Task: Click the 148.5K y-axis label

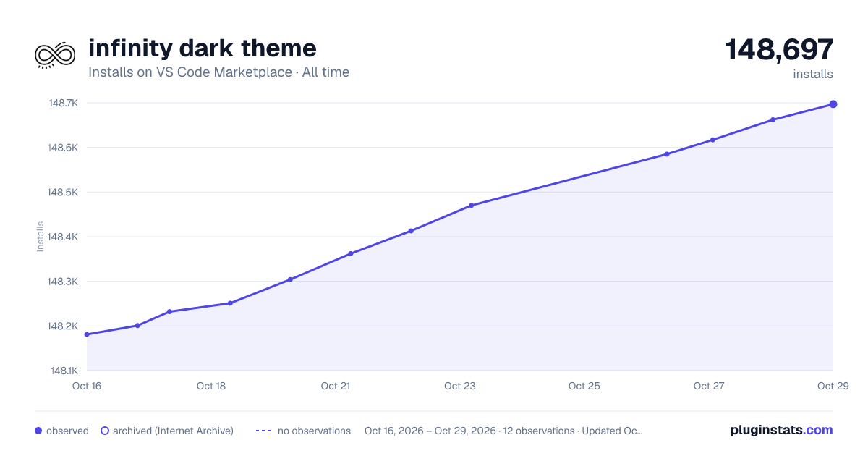Action: point(63,193)
